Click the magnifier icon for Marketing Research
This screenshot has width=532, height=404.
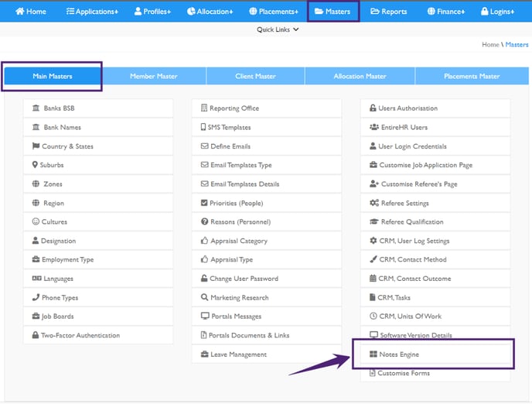coord(204,297)
